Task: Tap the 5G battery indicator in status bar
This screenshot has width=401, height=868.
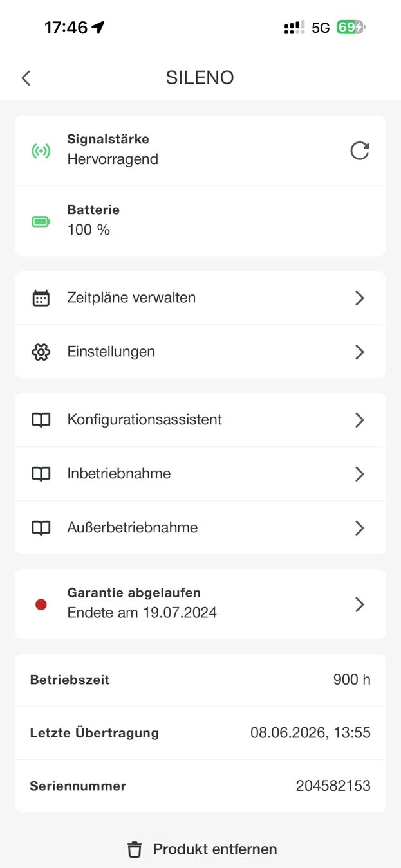Action: tap(350, 28)
